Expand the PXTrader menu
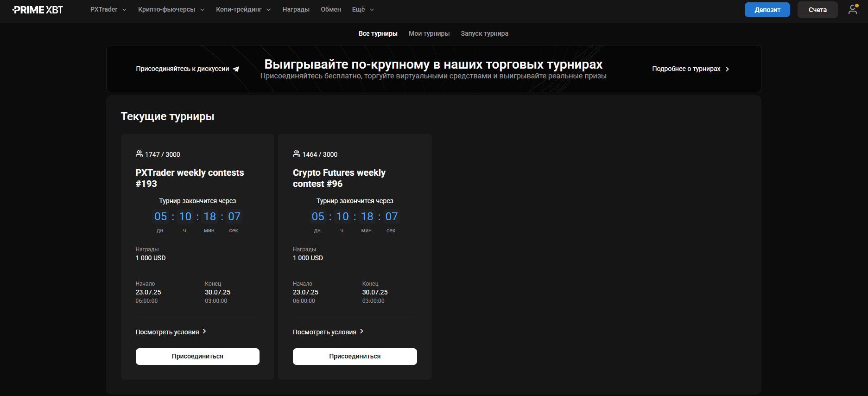The image size is (868, 396). pyautogui.click(x=108, y=9)
